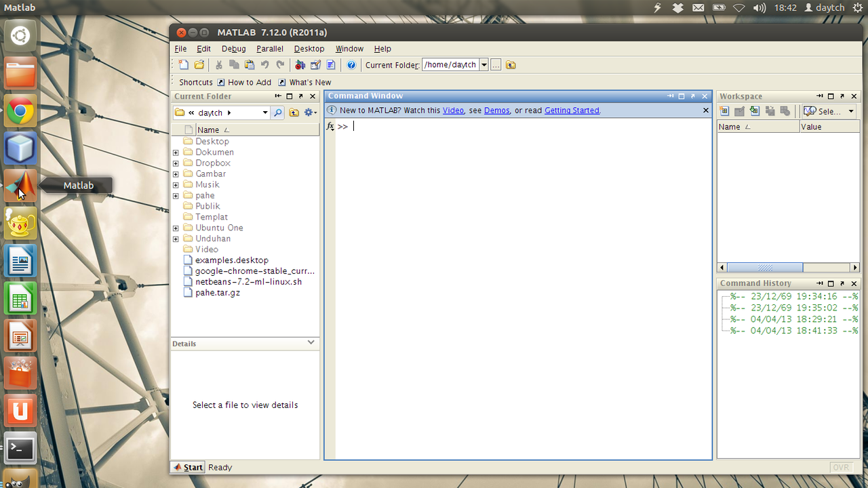The height and width of the screenshot is (488, 868).
Task: Click the What's New shortcut
Action: 305,82
